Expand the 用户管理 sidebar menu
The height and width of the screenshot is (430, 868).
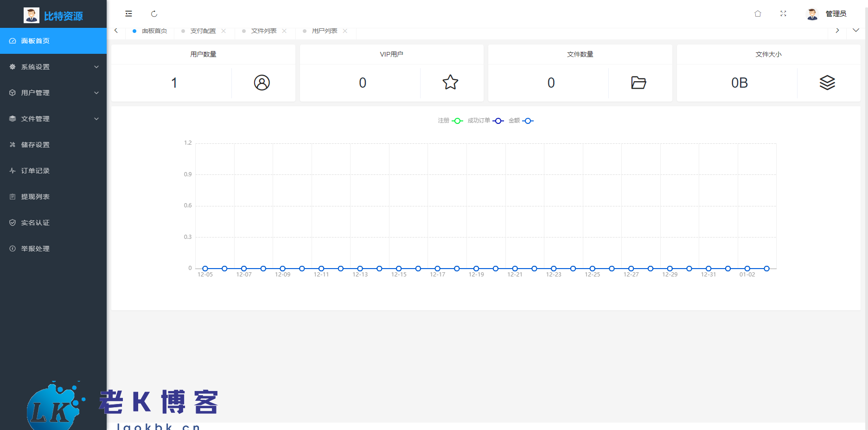coord(53,93)
